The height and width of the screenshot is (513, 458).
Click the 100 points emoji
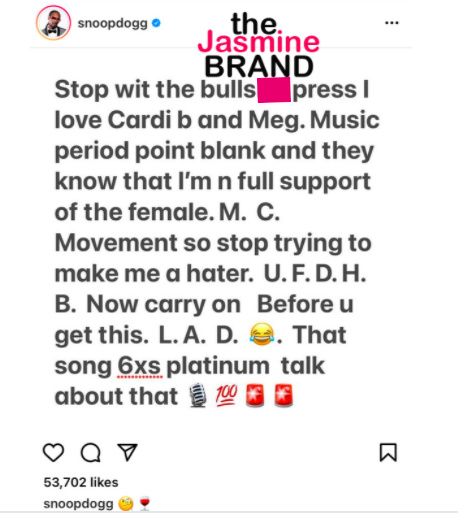coord(227,394)
